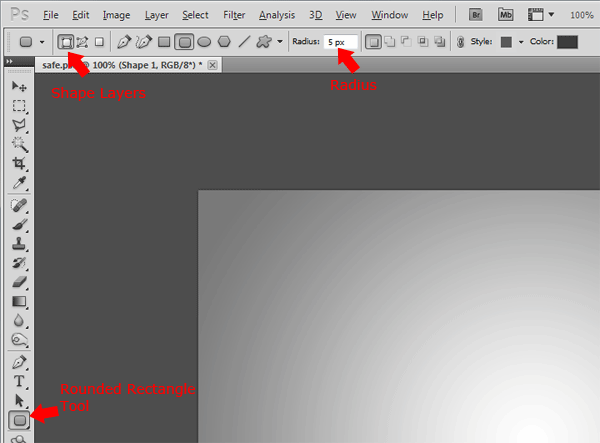Launch Mini Bridge
The height and width of the screenshot is (443, 600).
pos(505,15)
